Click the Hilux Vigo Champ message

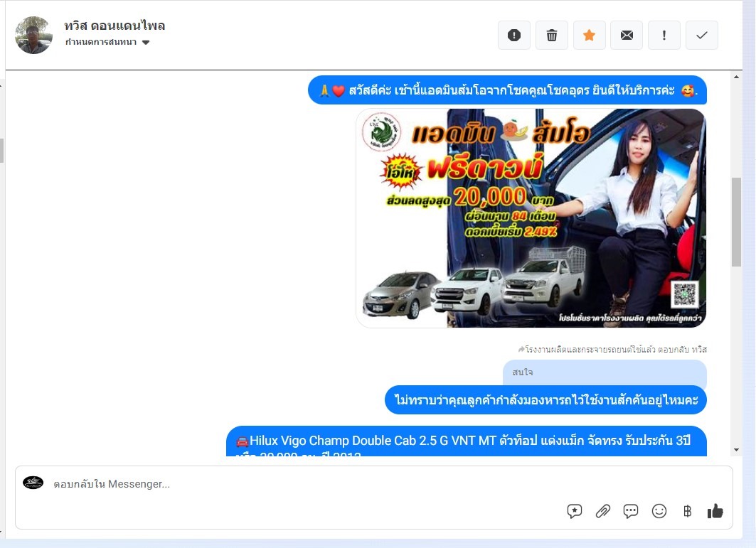tap(467, 441)
